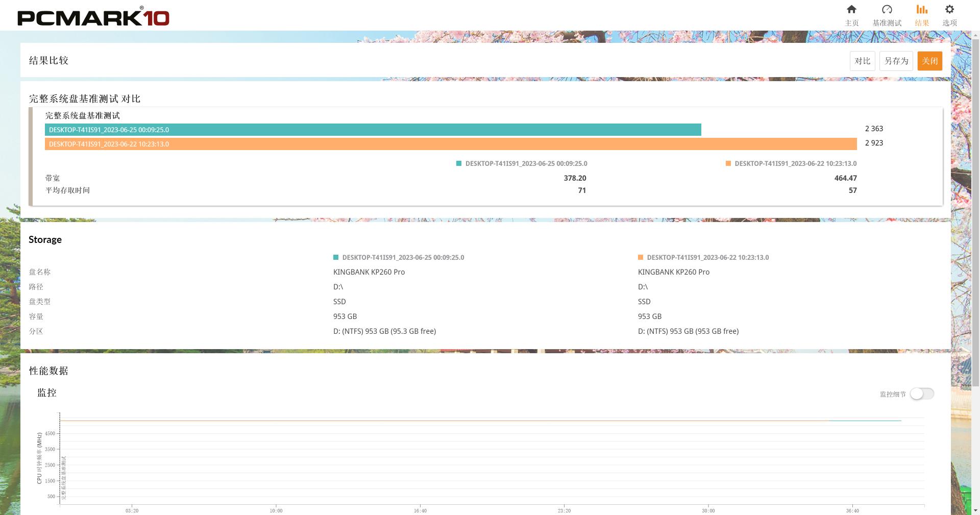The height and width of the screenshot is (515, 980).
Task: Enable the 监控细节 monitoring detail toggle
Action: [x=922, y=394]
